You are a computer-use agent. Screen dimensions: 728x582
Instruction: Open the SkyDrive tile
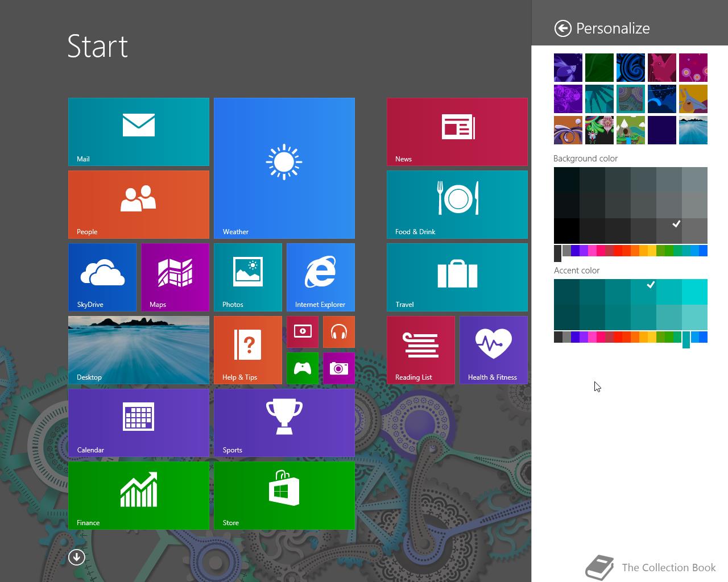coord(102,277)
